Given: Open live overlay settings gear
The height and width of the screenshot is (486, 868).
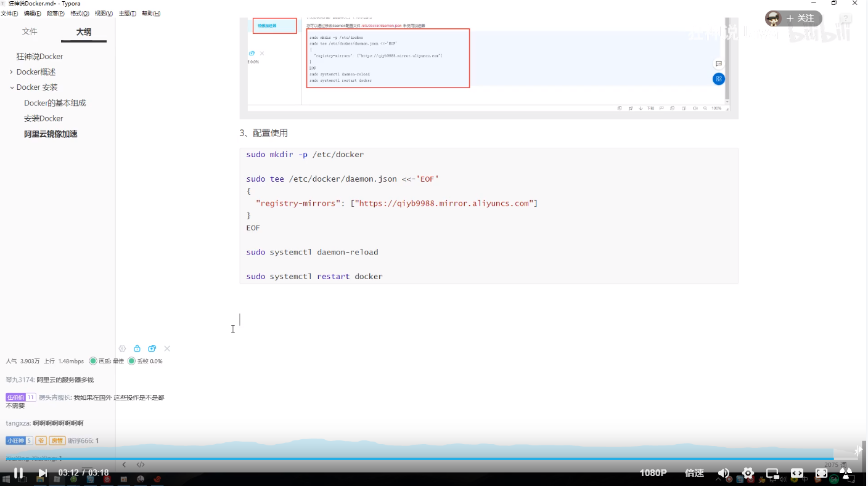Looking at the screenshot, I should pyautogui.click(x=122, y=349).
